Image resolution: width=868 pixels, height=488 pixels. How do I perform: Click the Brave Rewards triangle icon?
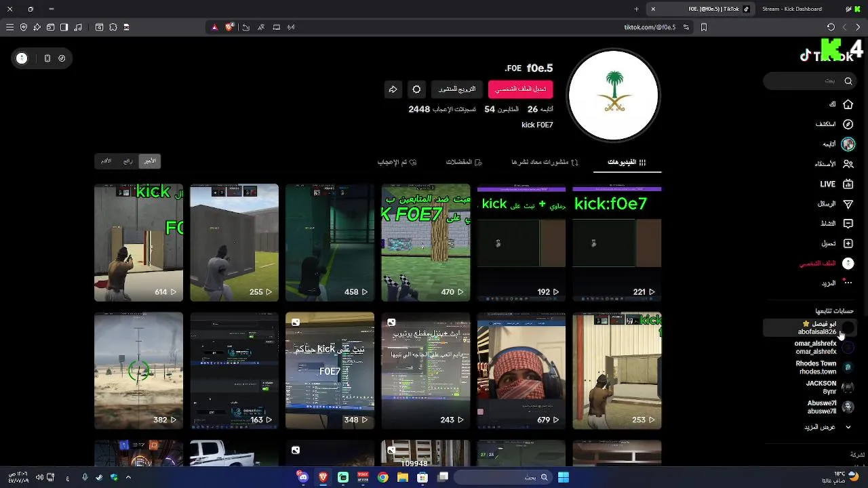click(214, 27)
